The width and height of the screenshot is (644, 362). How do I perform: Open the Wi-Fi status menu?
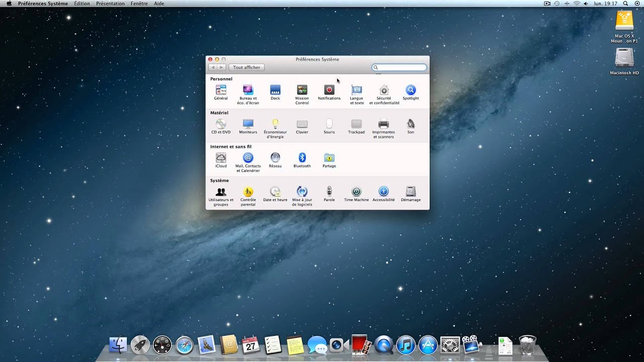[x=577, y=4]
